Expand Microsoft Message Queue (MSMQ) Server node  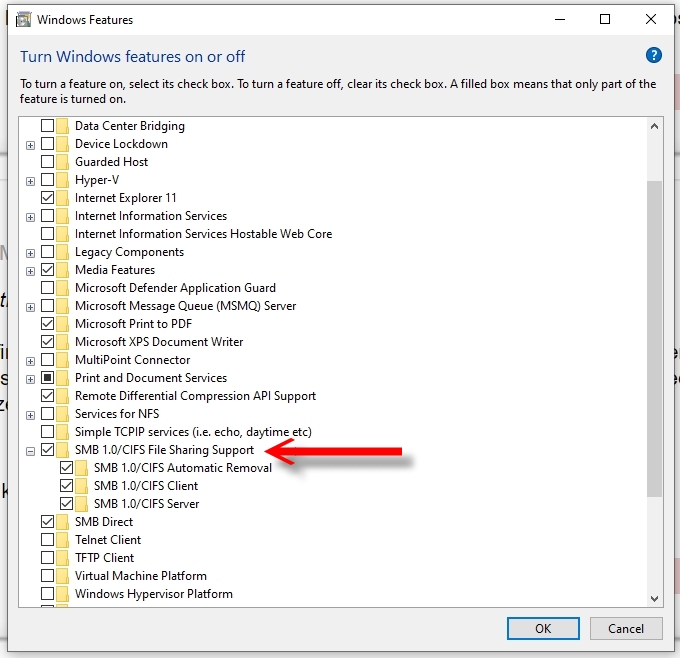[x=30, y=308]
